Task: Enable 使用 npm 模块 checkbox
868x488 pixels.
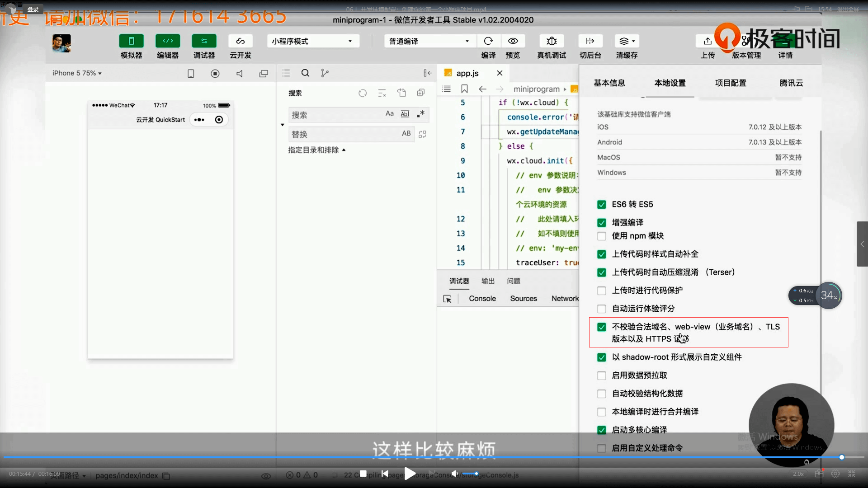Action: [x=602, y=236]
